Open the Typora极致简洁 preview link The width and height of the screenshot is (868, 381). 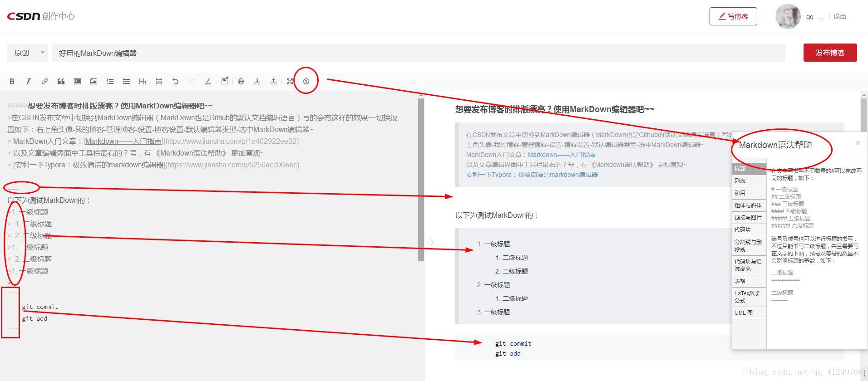(x=532, y=175)
